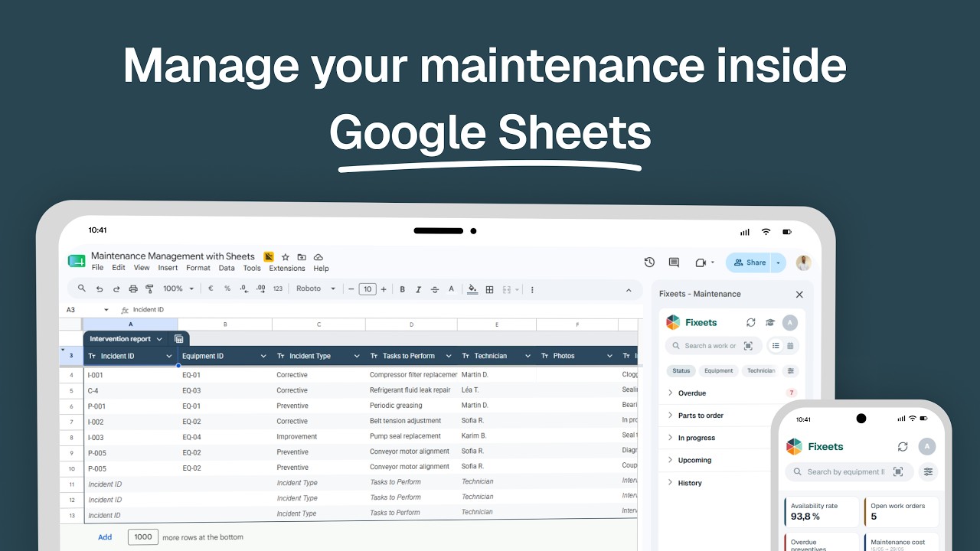
Task: Open the Fixeets sidebar user avatar
Action: [x=790, y=323]
